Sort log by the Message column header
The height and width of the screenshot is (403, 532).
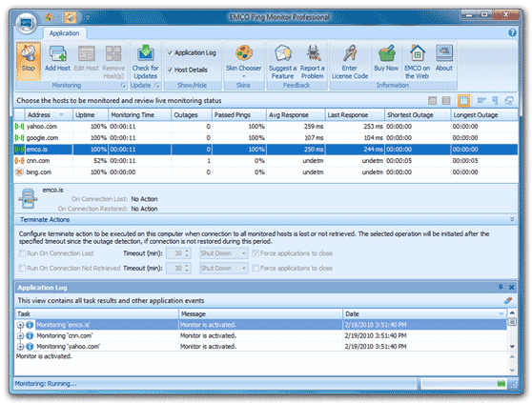(x=260, y=313)
